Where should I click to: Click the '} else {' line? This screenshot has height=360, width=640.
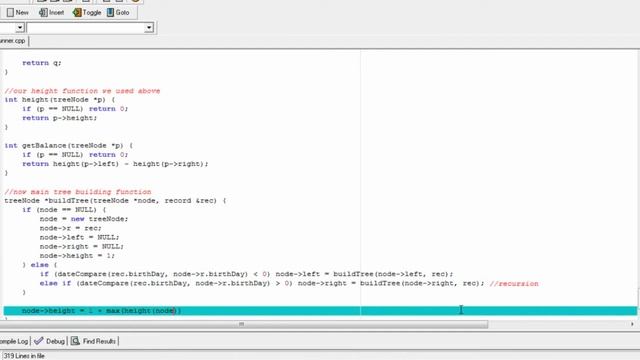tap(40, 265)
